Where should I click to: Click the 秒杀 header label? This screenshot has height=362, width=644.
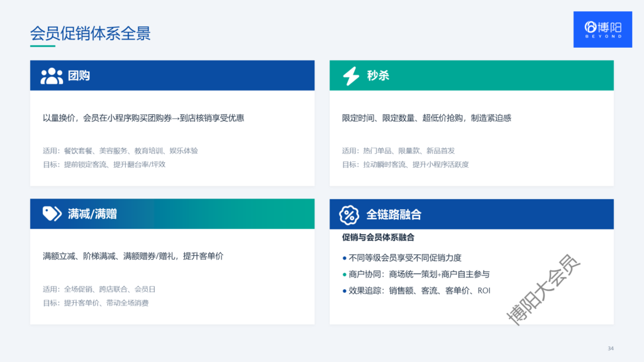click(378, 75)
